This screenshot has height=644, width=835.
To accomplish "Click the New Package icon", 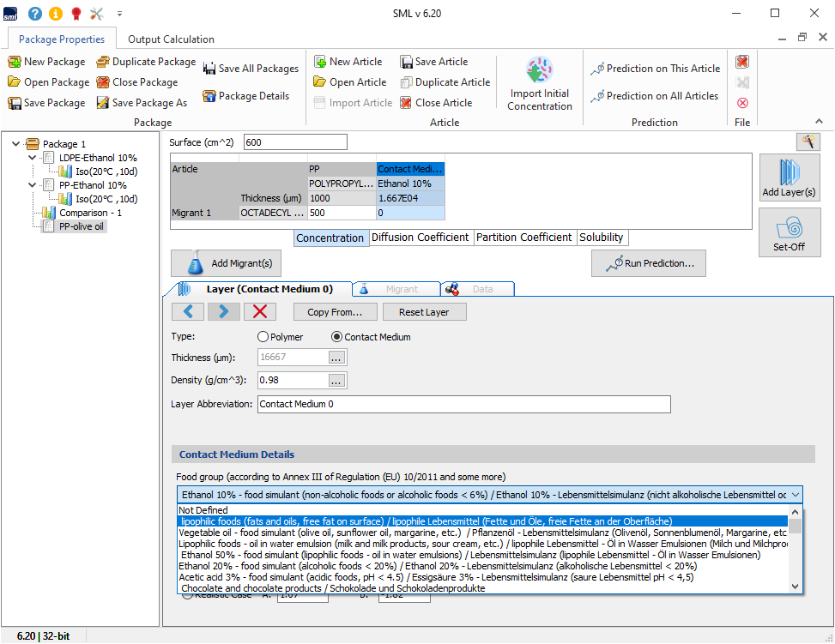I will [x=15, y=62].
